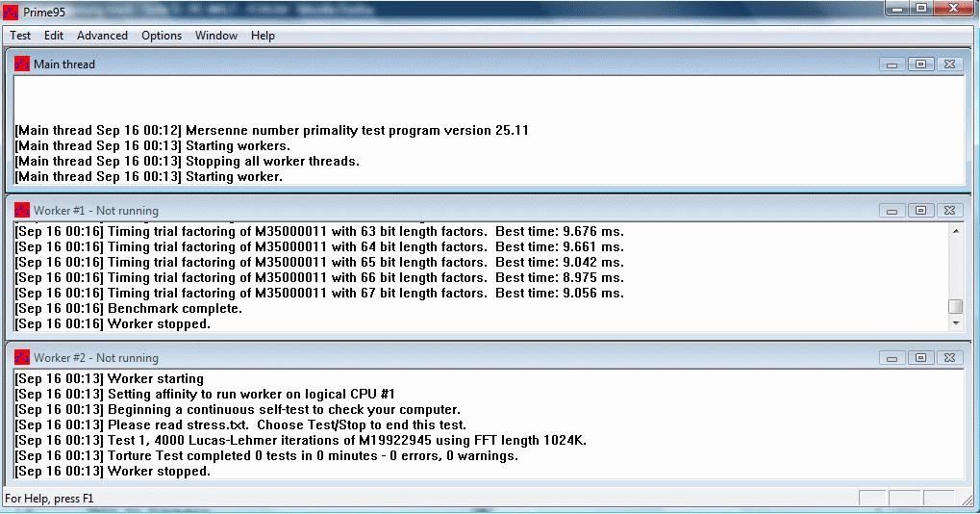This screenshot has width=980, height=514.
Task: Click the 'Worker starting' line in Worker #2
Action: 110,378
